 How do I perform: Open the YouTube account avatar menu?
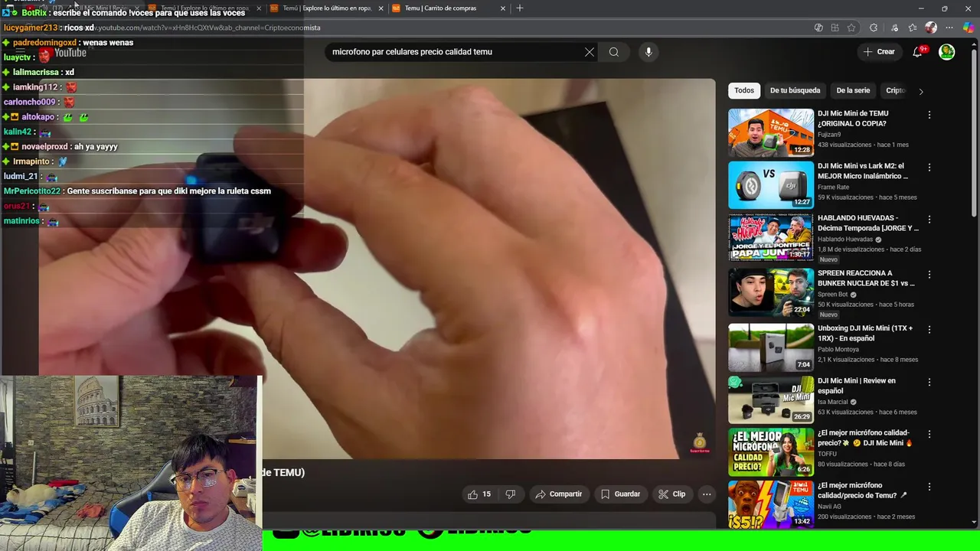pyautogui.click(x=947, y=52)
